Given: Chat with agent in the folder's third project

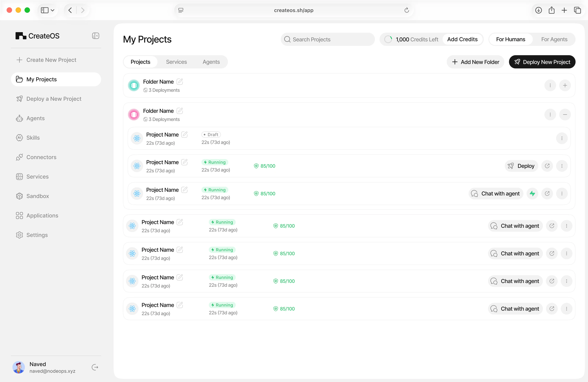Looking at the screenshot, I should (496, 194).
